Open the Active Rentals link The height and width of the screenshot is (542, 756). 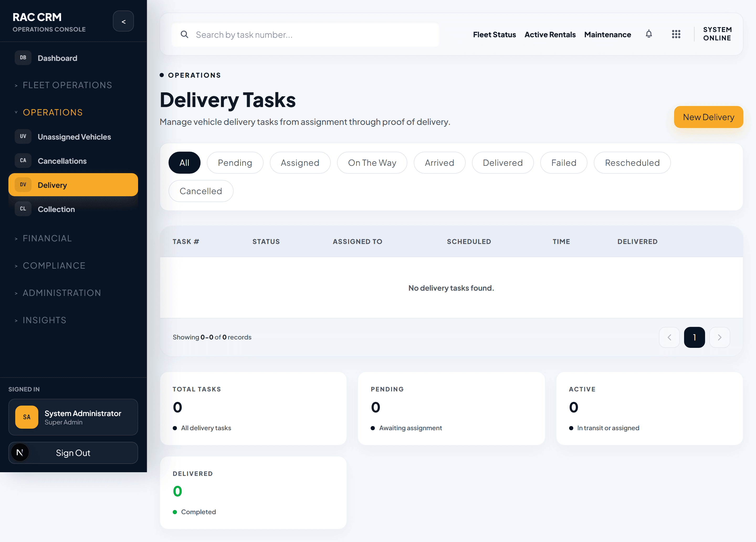[550, 35]
